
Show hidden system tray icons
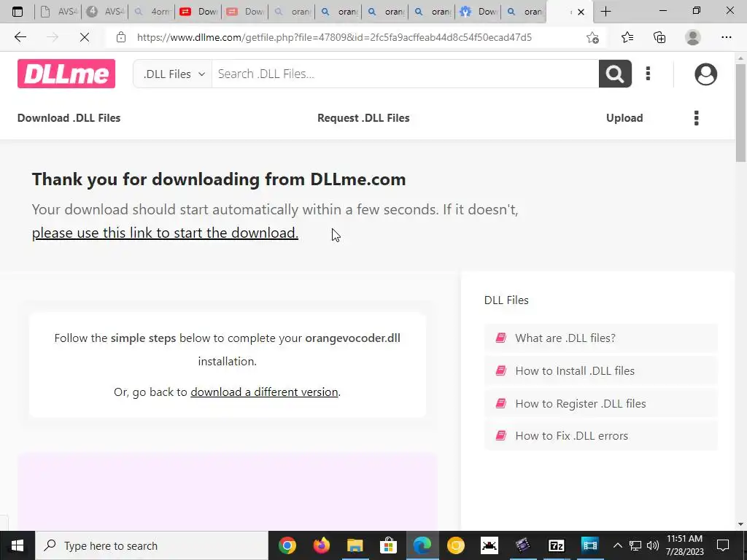617,545
